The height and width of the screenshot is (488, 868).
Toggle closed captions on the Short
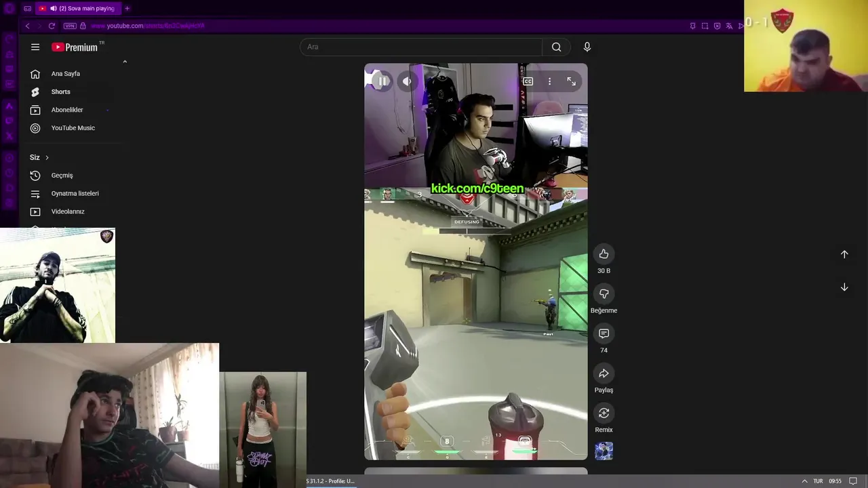tap(528, 81)
